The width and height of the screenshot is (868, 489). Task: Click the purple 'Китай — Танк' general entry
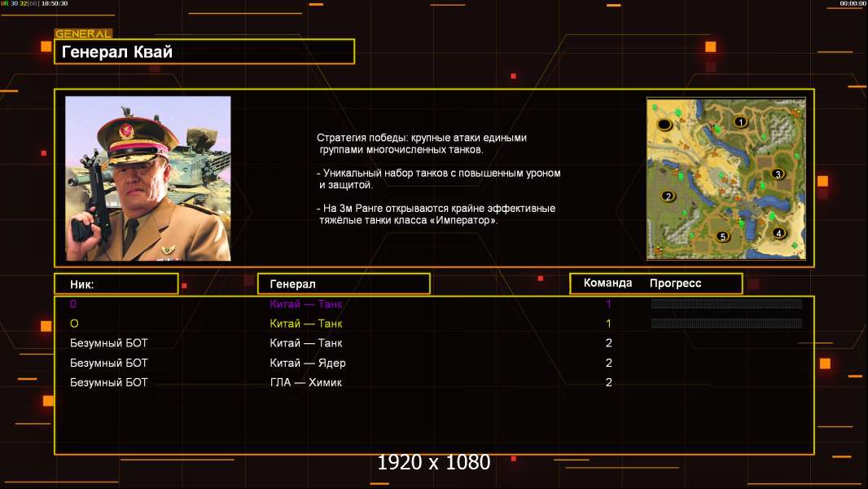point(305,304)
